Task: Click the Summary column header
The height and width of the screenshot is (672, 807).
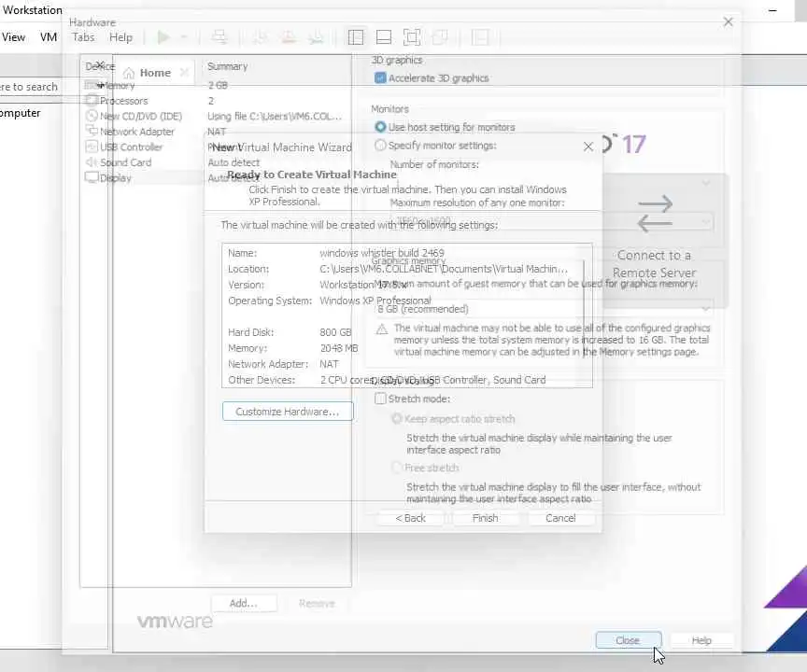Action: pos(228,66)
